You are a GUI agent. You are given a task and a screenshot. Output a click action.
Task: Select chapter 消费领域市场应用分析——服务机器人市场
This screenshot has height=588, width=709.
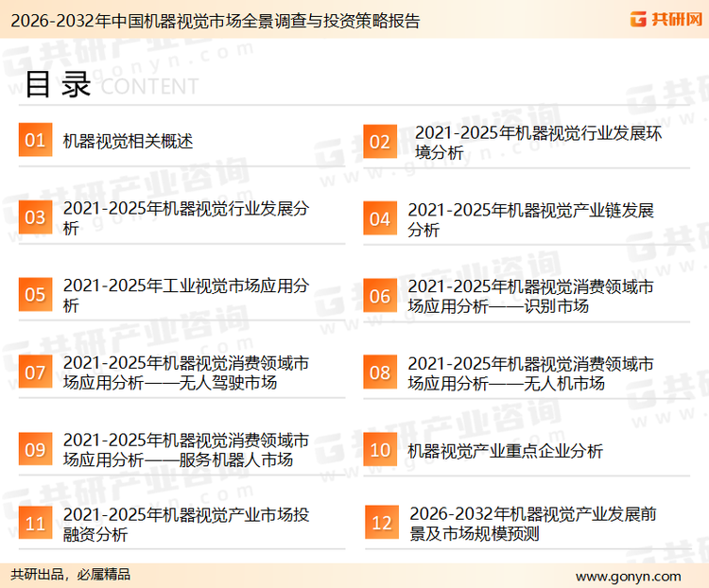click(186, 450)
